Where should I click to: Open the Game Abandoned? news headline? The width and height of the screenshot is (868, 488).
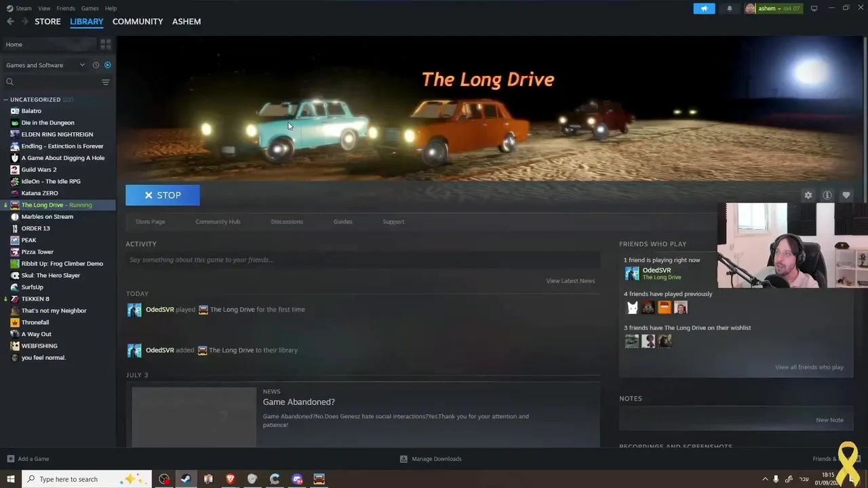click(x=298, y=402)
